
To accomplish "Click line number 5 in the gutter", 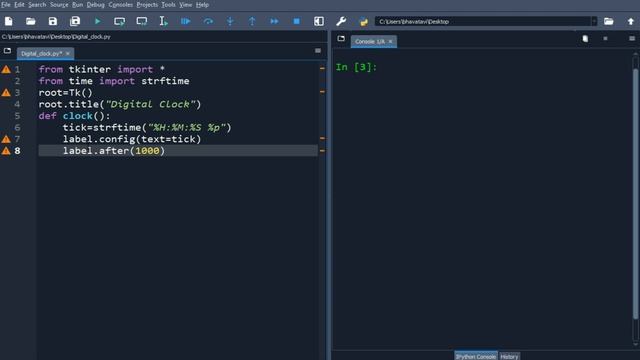I will 17,116.
